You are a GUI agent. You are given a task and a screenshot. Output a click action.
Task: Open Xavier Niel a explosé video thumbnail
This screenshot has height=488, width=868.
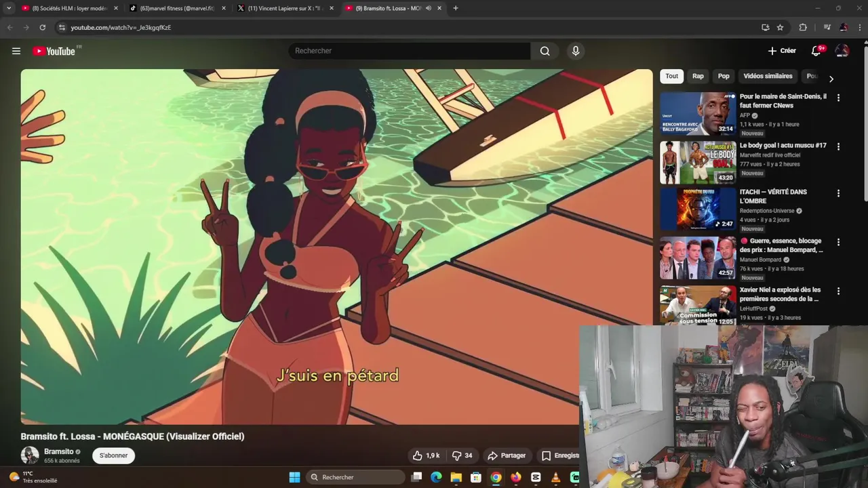click(698, 305)
